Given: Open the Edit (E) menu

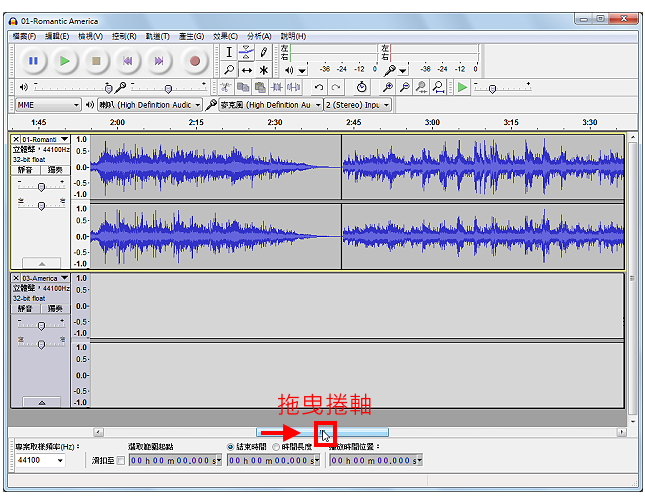Looking at the screenshot, I should coord(57,36).
